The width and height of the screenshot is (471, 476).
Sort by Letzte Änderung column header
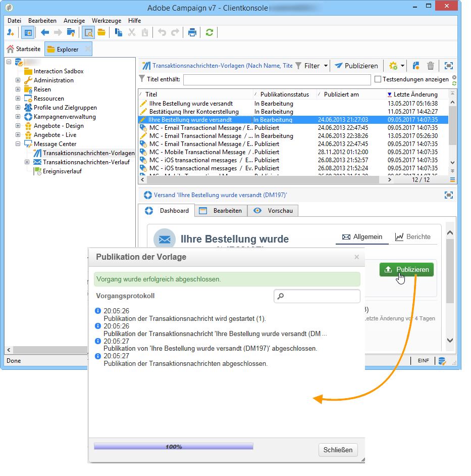(x=415, y=94)
